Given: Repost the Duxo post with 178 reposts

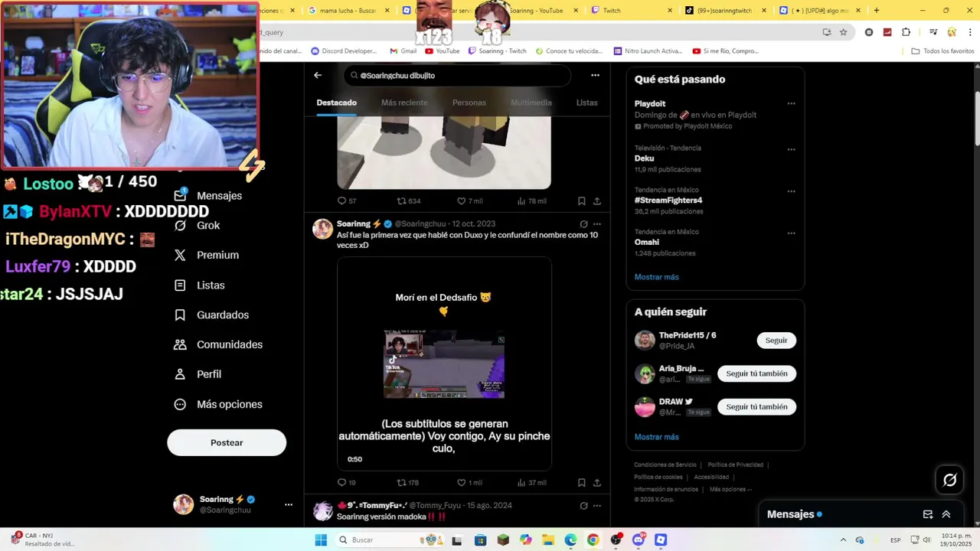Looking at the screenshot, I should coord(407,483).
